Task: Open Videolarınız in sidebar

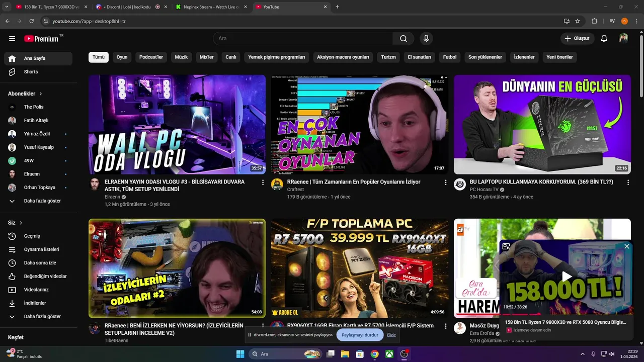Action: (x=38, y=290)
